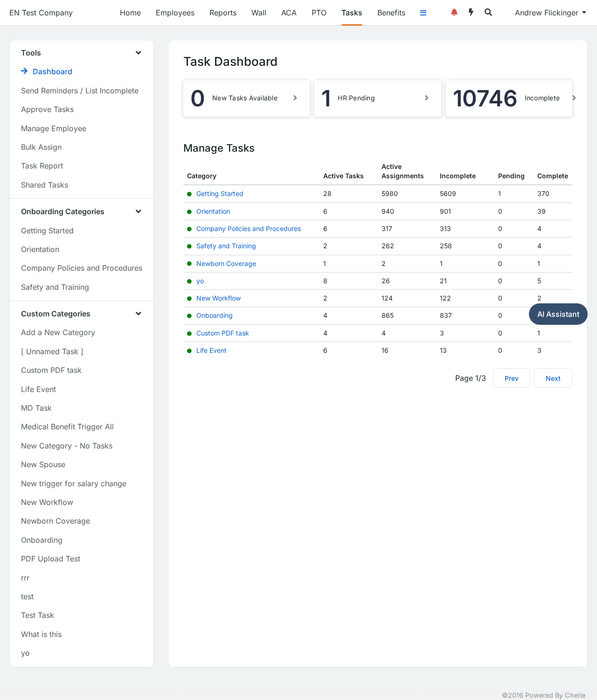Select Add a New Category
This screenshot has height=700, width=597.
(x=58, y=332)
